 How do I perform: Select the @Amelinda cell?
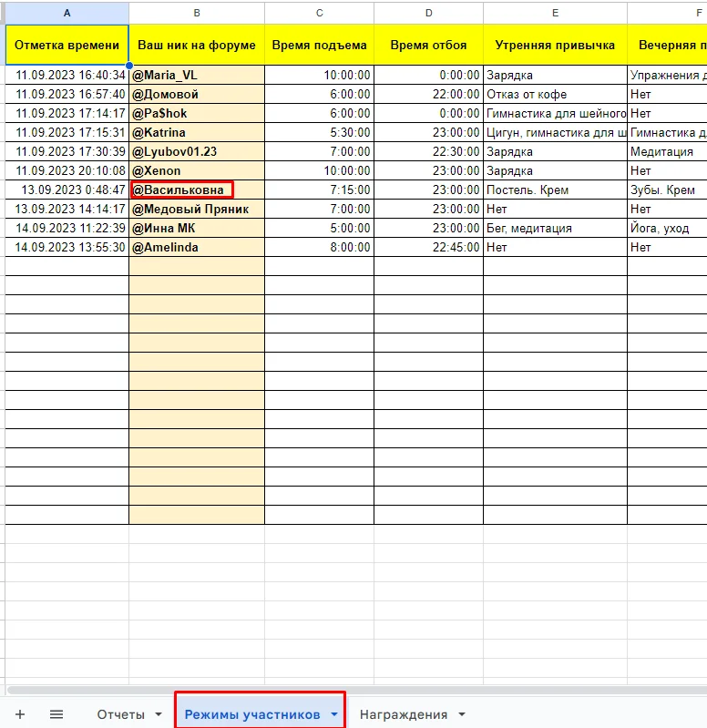[x=197, y=247]
